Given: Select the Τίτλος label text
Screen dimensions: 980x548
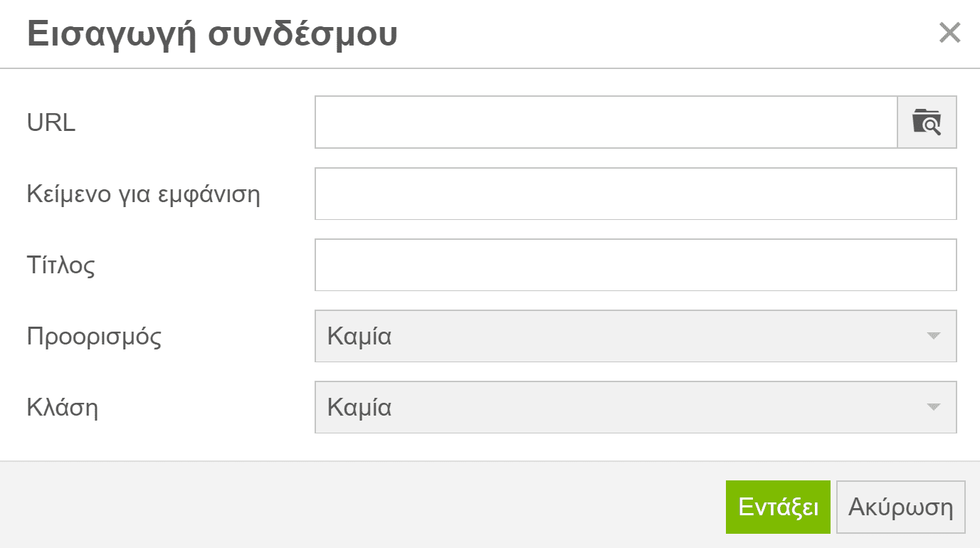Looking at the screenshot, I should click(x=61, y=265).
